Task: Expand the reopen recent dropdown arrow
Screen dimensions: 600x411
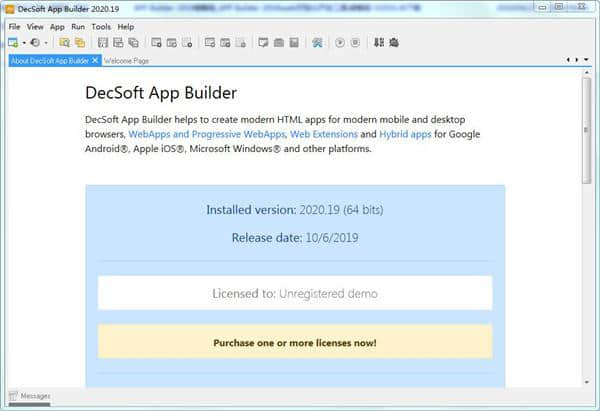Action: (x=48, y=43)
